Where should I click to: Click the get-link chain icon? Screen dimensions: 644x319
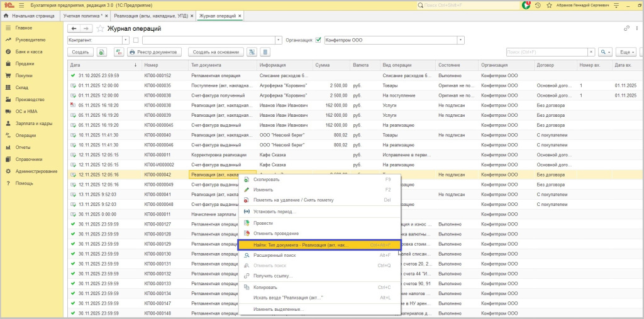click(626, 28)
